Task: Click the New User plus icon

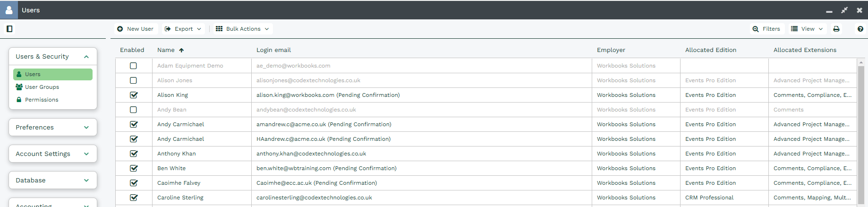Action: (120, 29)
